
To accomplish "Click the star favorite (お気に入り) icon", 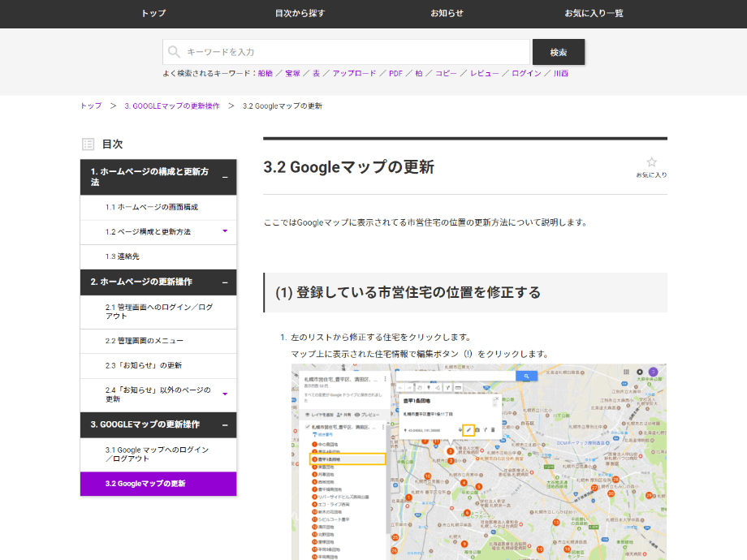I will click(x=651, y=162).
